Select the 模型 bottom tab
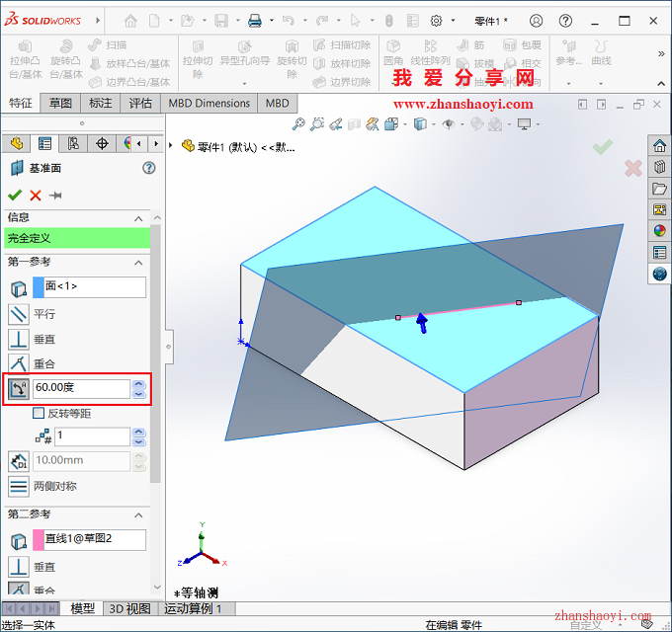The height and width of the screenshot is (632, 672). click(82, 608)
